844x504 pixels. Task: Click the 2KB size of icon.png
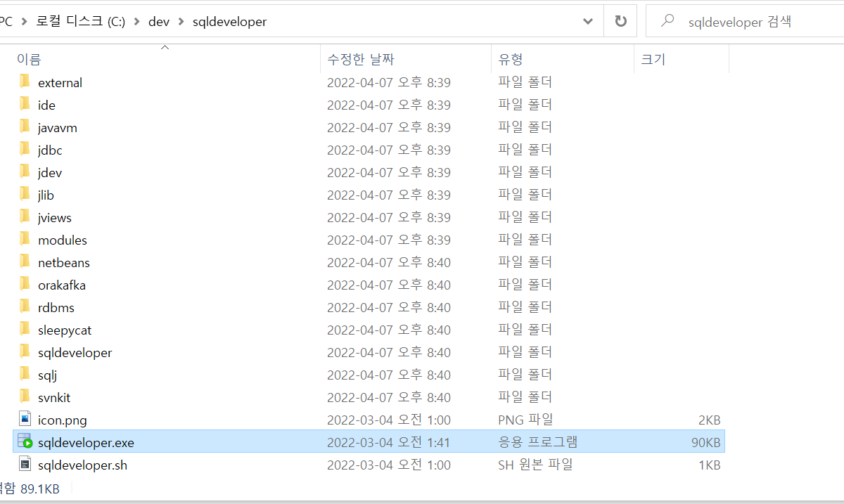point(709,420)
